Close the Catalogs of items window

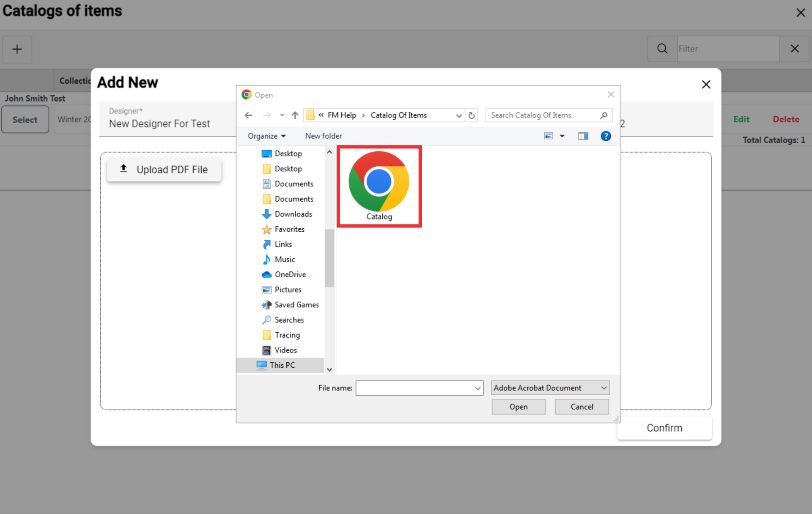point(800,13)
